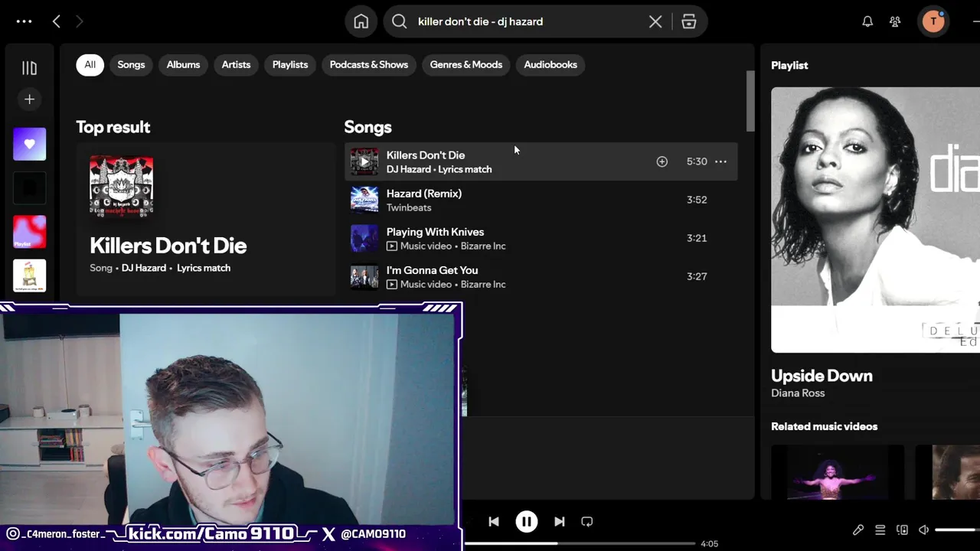980x551 pixels.
Task: Open the three-dot app menu
Action: tap(24, 21)
